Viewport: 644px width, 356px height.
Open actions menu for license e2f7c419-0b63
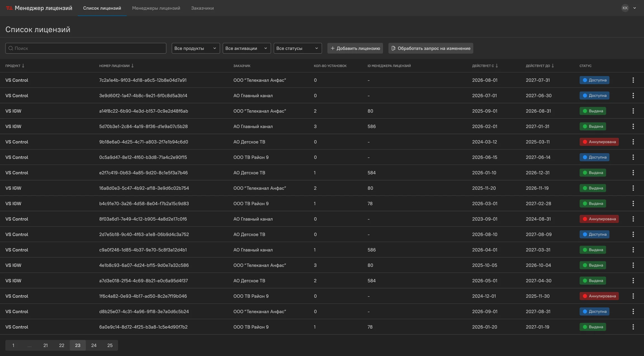[633, 173]
